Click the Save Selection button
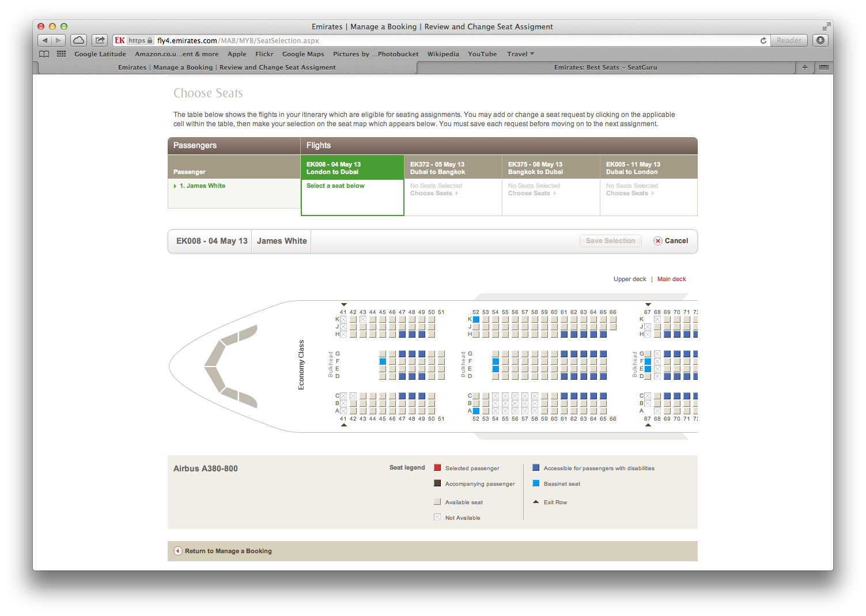866x616 pixels. tap(610, 241)
